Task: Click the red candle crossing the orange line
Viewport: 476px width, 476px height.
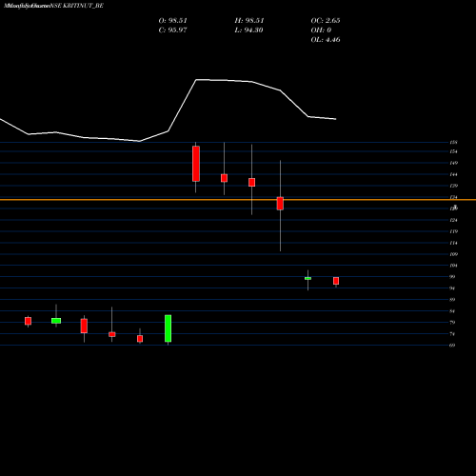Action: tap(280, 204)
